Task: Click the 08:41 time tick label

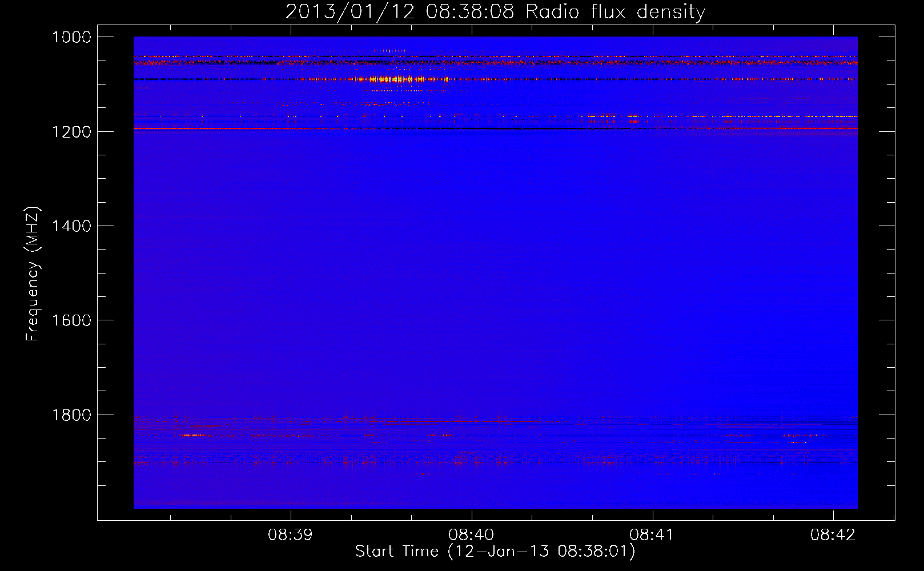Action: [x=652, y=535]
